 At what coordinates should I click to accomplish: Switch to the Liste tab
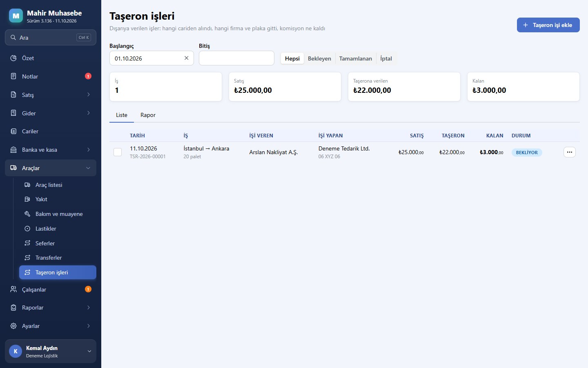pos(122,115)
